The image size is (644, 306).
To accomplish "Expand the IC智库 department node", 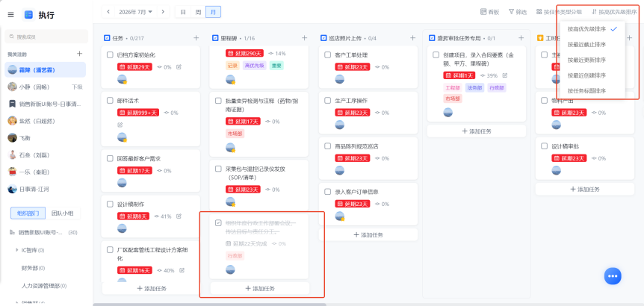I will coord(17,250).
